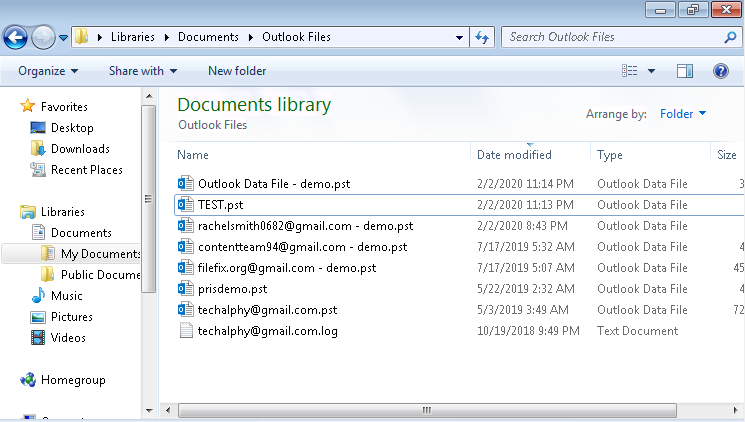Click the Change your view icon
Image resolution: width=745 pixels, height=422 pixels.
point(630,71)
